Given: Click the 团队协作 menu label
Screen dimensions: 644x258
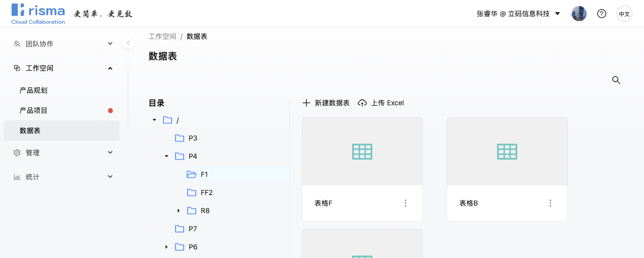Looking at the screenshot, I should 39,44.
